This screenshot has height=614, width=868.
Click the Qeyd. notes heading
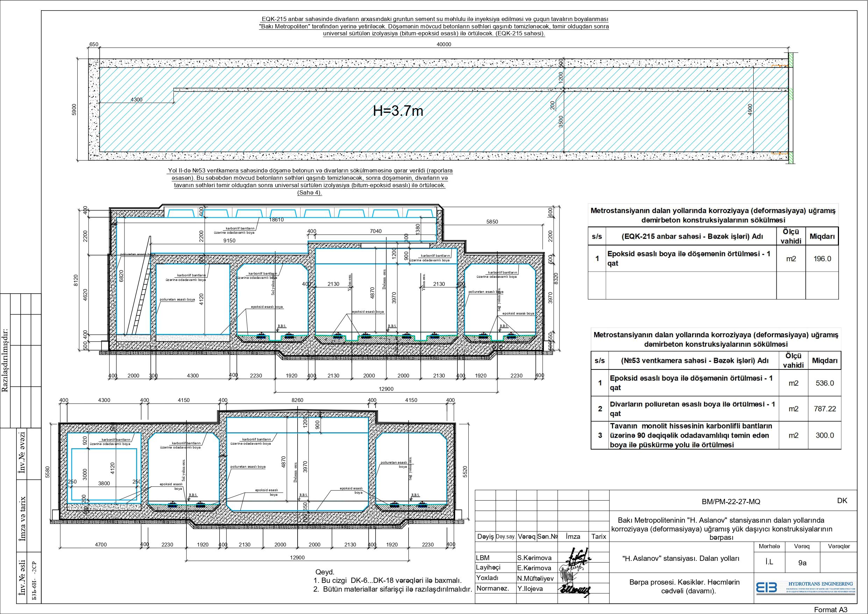click(325, 572)
